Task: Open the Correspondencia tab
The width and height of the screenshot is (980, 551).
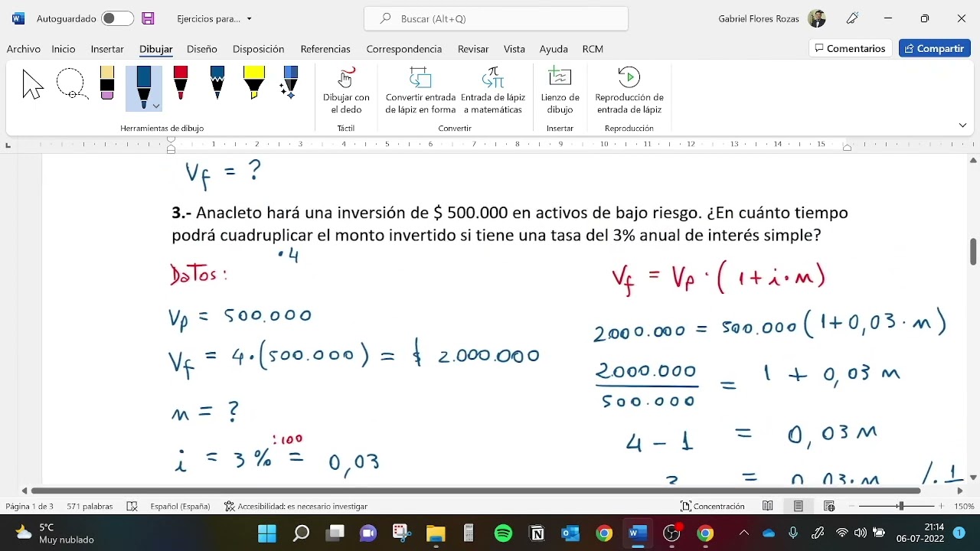Action: (x=404, y=49)
